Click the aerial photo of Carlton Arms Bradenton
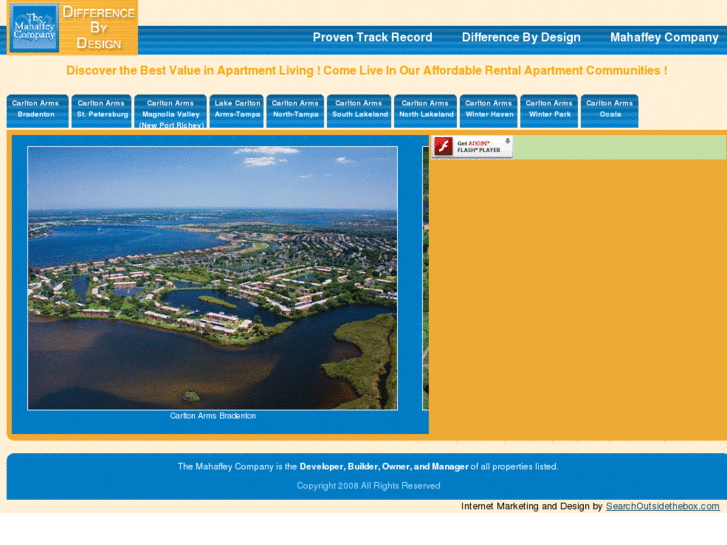Viewport: 727px width, 545px height. coord(212,278)
